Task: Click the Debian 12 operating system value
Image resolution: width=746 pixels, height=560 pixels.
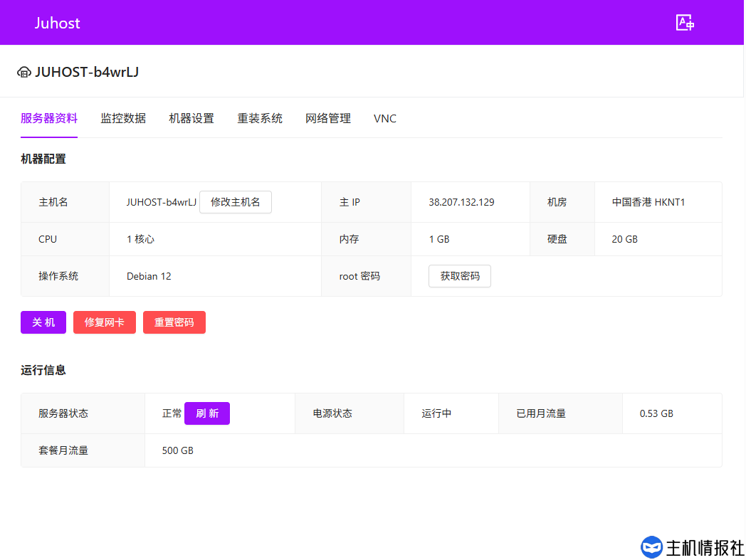Action: coord(149,276)
